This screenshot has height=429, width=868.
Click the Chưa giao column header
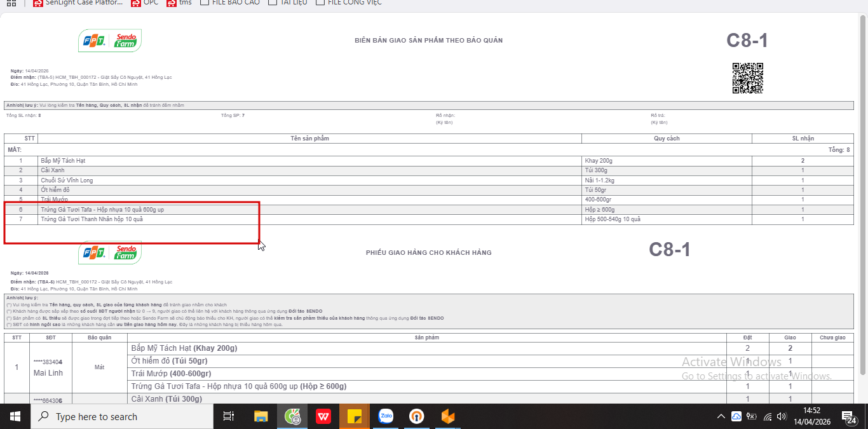pyautogui.click(x=832, y=337)
